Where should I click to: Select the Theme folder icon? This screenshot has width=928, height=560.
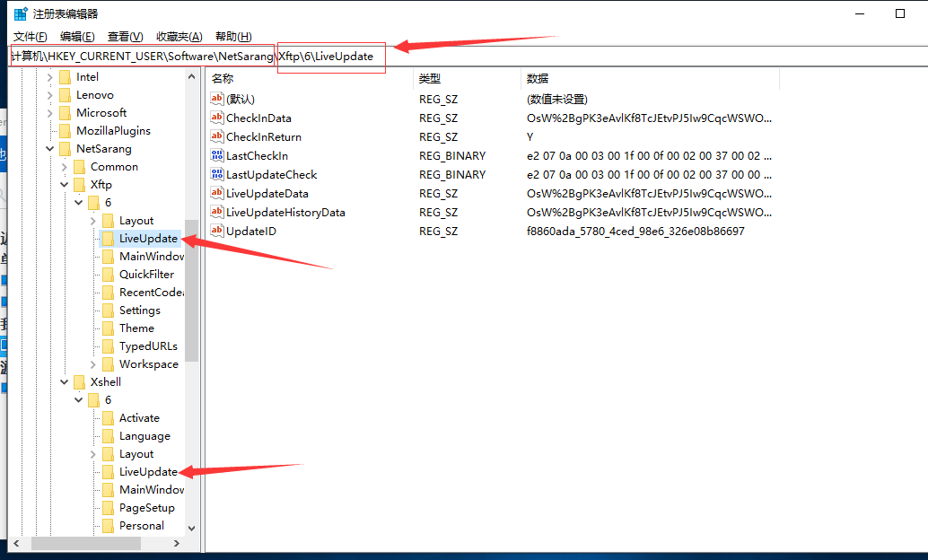pyautogui.click(x=108, y=328)
